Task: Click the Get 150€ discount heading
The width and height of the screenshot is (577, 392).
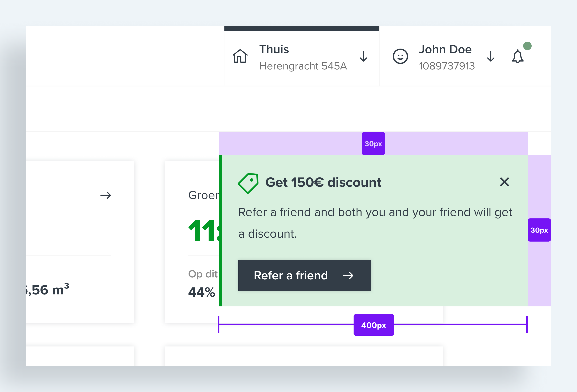Action: 323,182
